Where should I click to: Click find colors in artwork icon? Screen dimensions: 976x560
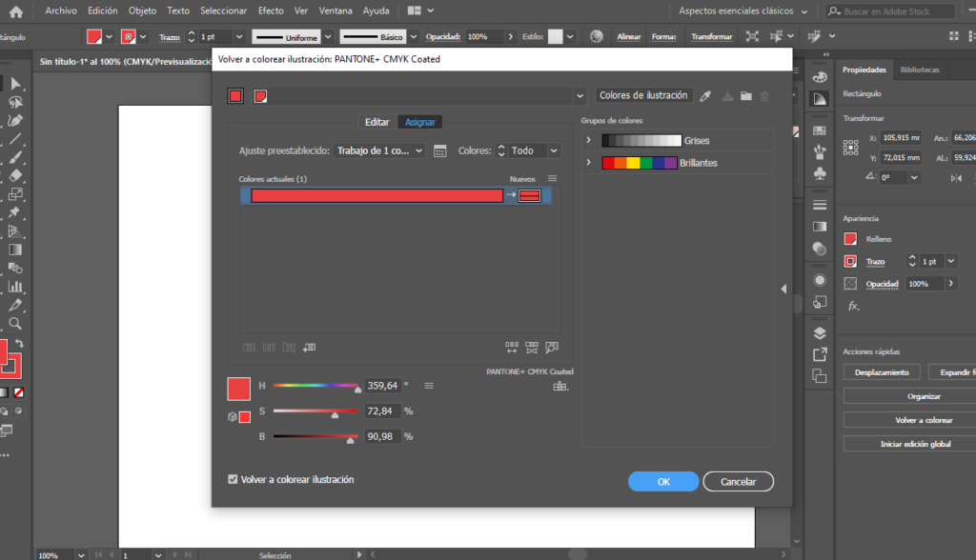coord(552,348)
